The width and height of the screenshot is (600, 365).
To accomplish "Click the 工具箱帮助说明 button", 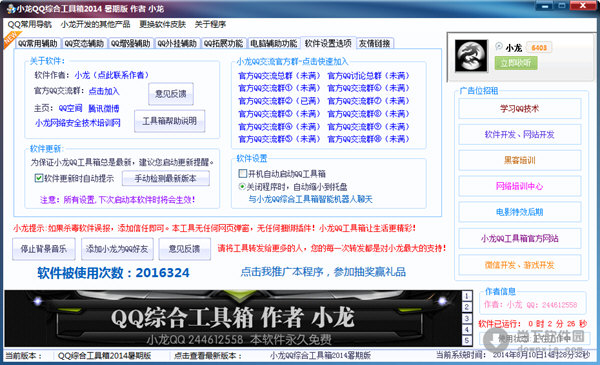I will 169,121.
